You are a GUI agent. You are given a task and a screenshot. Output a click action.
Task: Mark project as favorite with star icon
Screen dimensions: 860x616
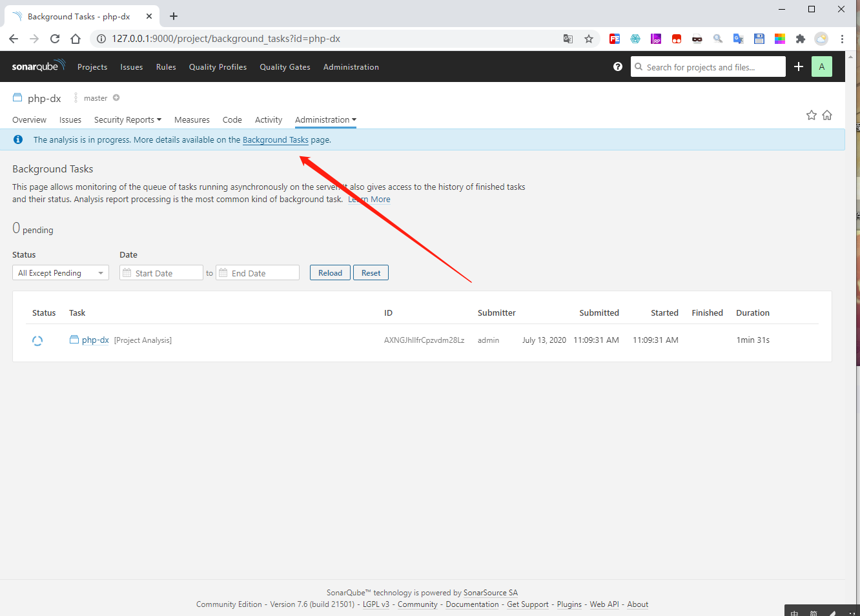coord(812,115)
